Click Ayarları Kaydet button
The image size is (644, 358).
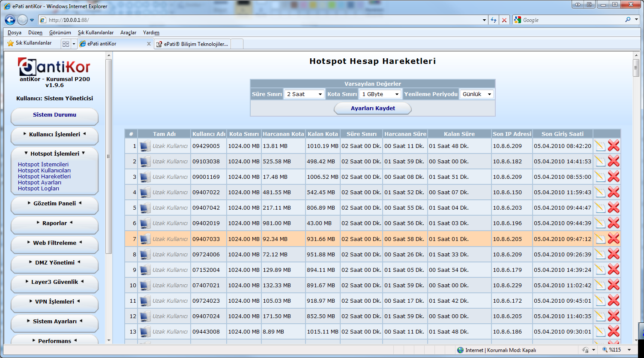point(373,108)
